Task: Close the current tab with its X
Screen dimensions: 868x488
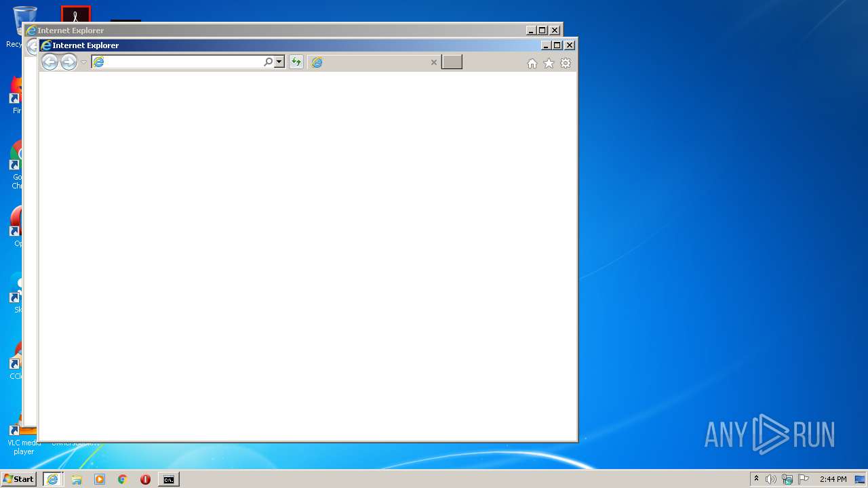Action: pyautogui.click(x=434, y=62)
